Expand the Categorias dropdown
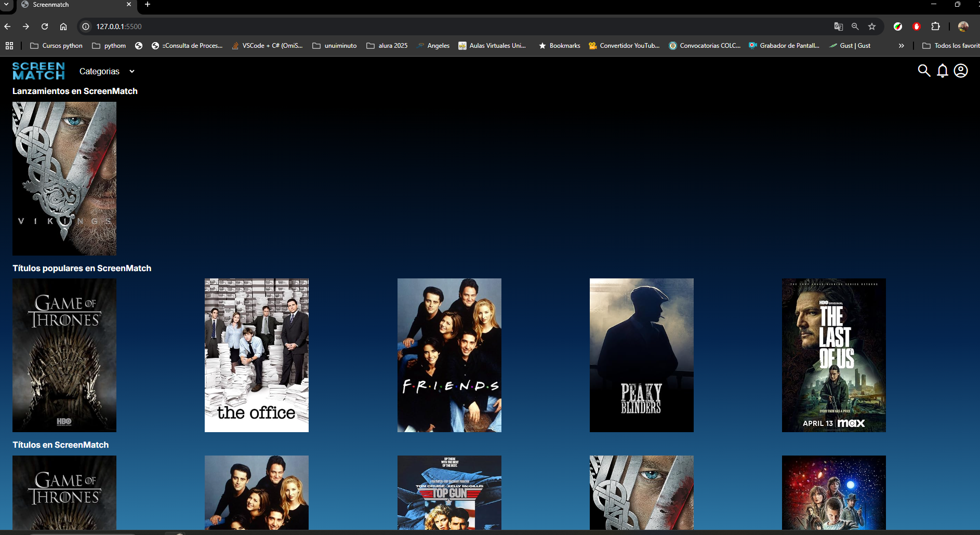This screenshot has height=535, width=980. coord(107,72)
